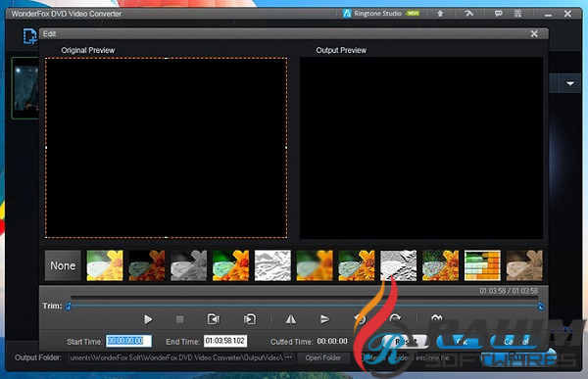Viewport: 588px width, 379px height.
Task: Apply the saturated green effect thumbnail
Action: 230,265
